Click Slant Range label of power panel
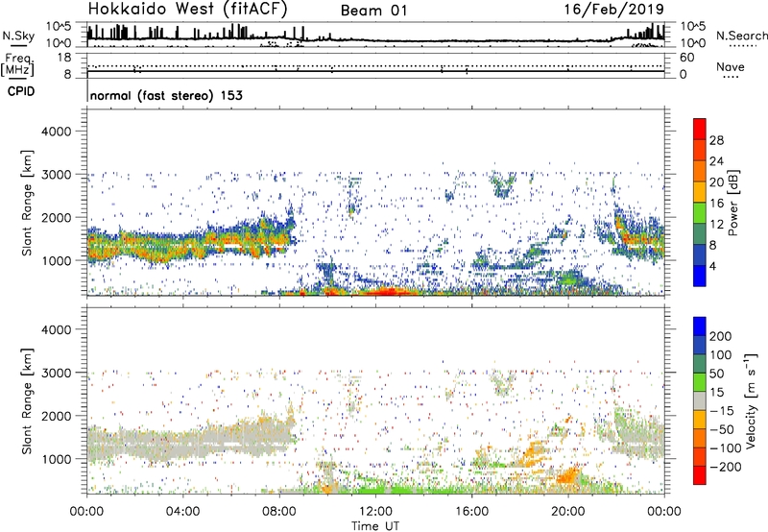The width and height of the screenshot is (768, 532). tap(27, 203)
